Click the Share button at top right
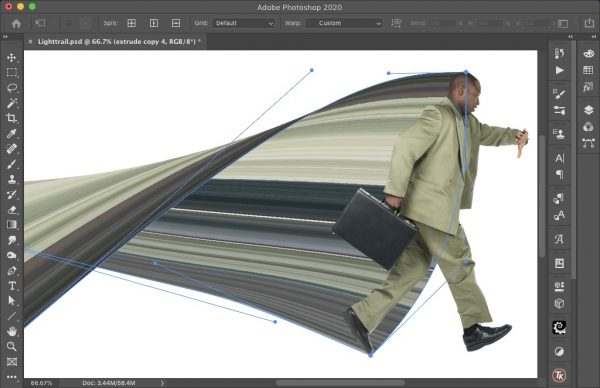 589,23
